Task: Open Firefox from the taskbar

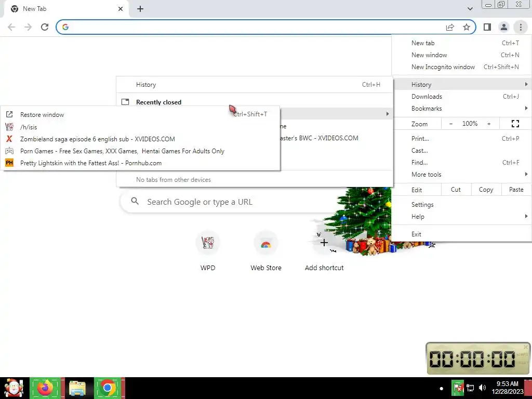Action: tap(45, 388)
